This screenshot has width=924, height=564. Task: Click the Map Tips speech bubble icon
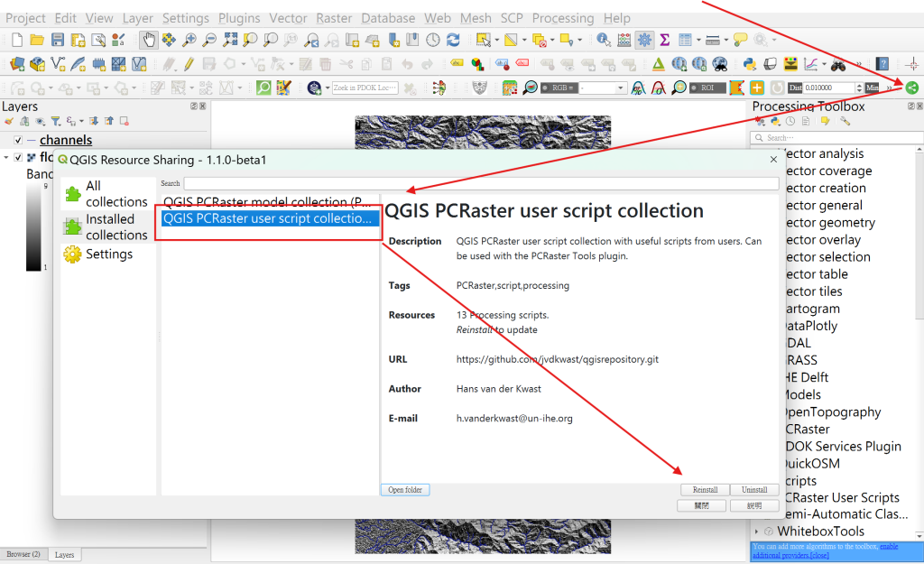740,40
